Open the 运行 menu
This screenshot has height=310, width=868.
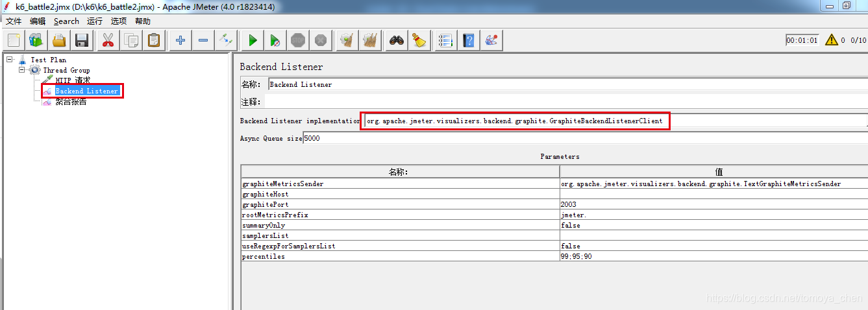[95, 21]
